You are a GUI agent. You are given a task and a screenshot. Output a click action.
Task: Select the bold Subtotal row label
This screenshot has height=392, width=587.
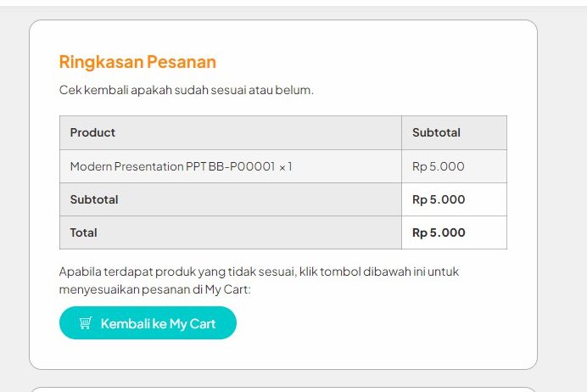94,199
